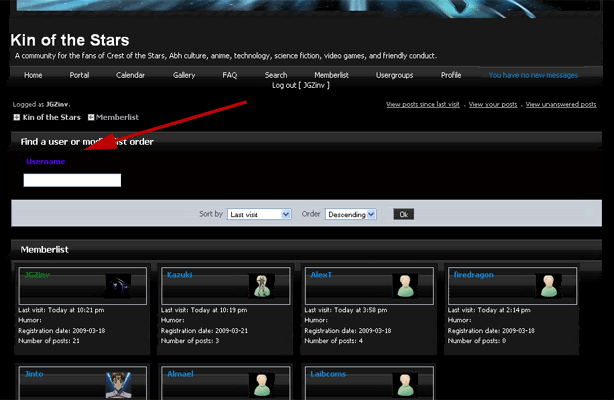Open the Sort by dropdown

259,214
